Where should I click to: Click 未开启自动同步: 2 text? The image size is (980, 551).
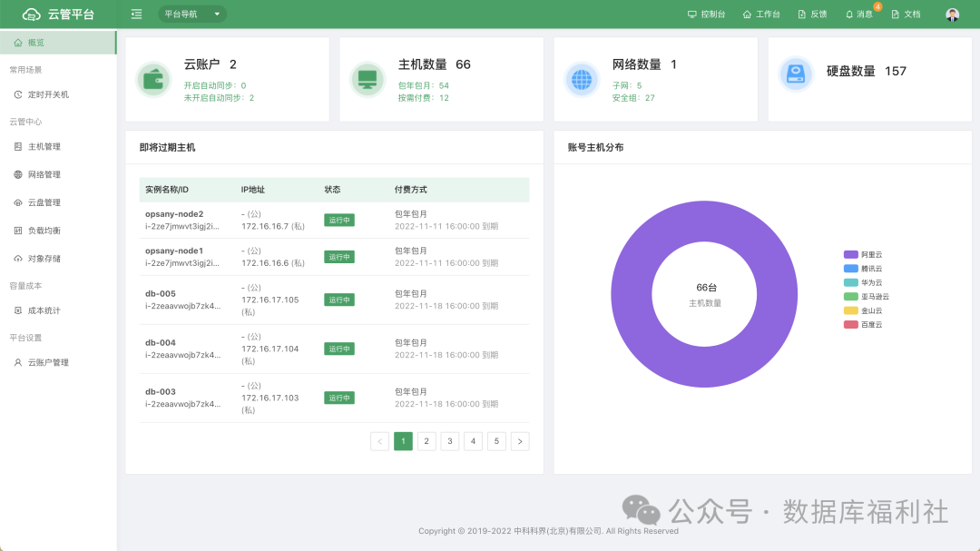point(219,97)
